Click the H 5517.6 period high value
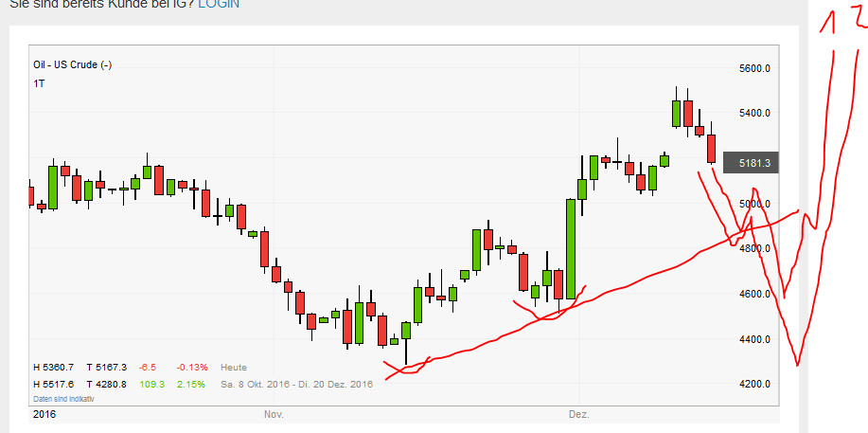The width and height of the screenshot is (868, 433). tap(53, 384)
